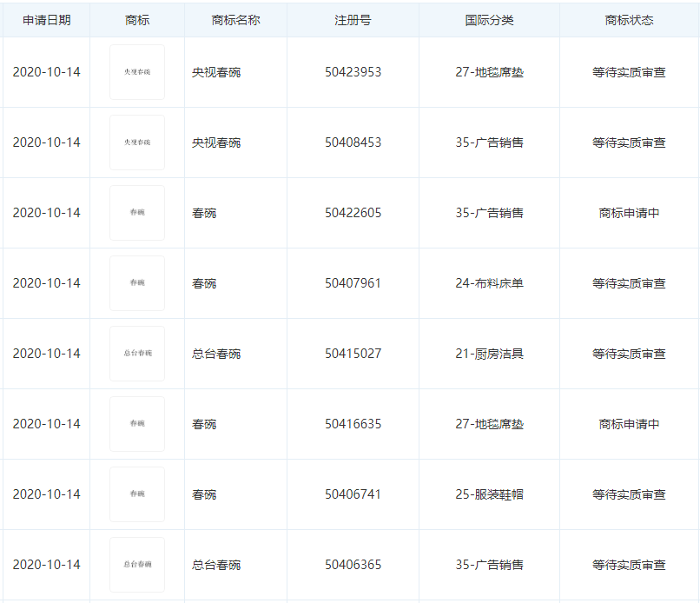Click date 2020-10-14 in row 50416635

46,424
